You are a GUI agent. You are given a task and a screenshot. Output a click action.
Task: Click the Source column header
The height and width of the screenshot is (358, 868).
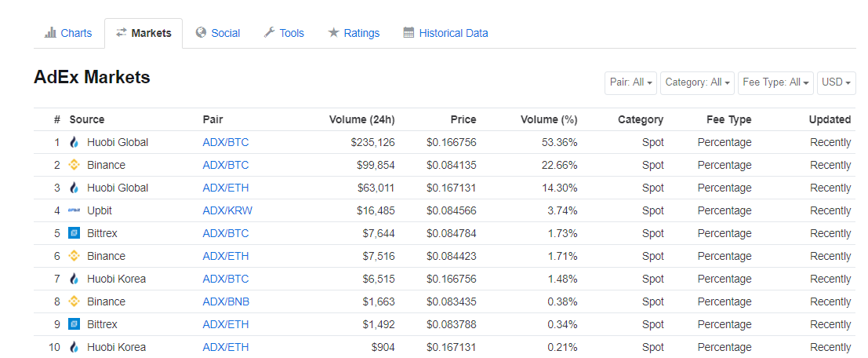pyautogui.click(x=87, y=119)
